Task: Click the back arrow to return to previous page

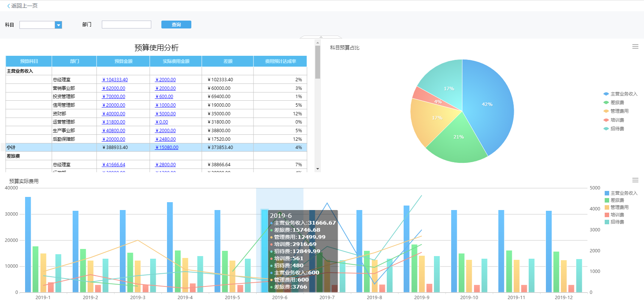Action: pos(9,6)
